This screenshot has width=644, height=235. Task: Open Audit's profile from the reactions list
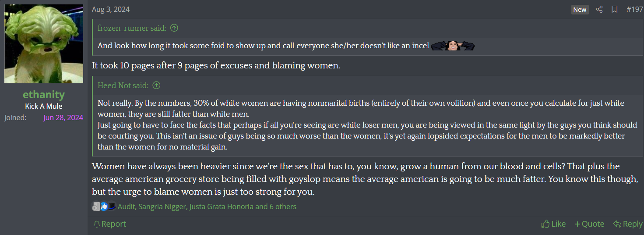point(126,207)
